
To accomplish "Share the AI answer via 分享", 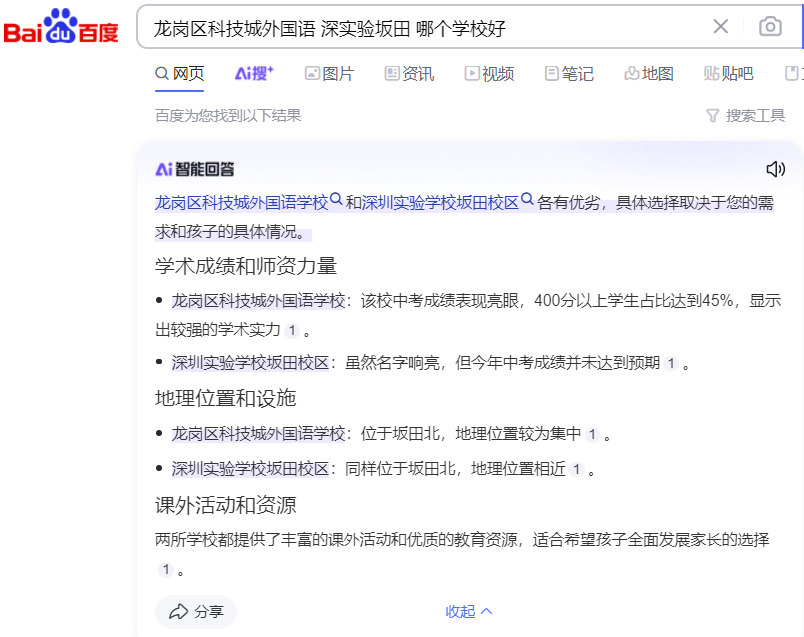I will tap(196, 611).
